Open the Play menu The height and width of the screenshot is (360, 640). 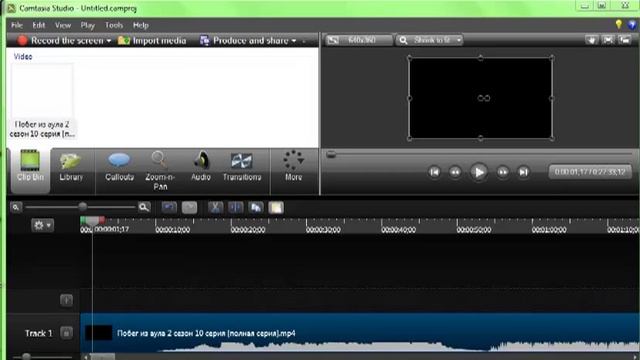(87, 25)
